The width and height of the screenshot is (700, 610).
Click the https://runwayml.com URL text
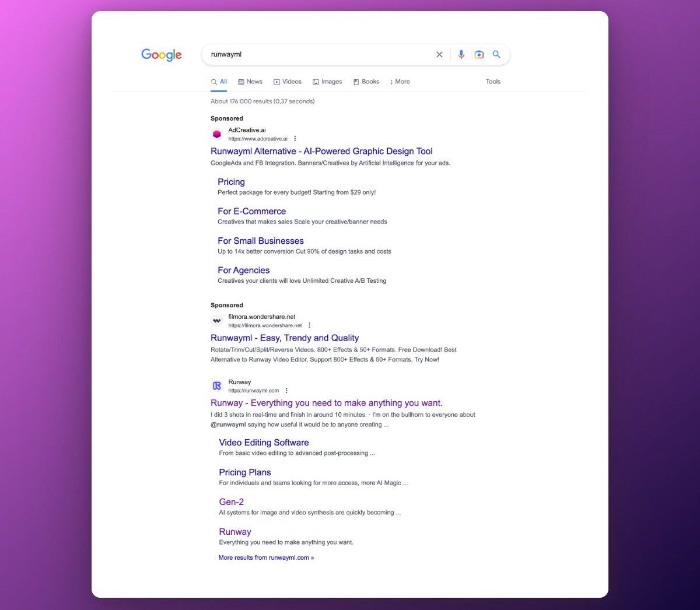[x=254, y=391]
